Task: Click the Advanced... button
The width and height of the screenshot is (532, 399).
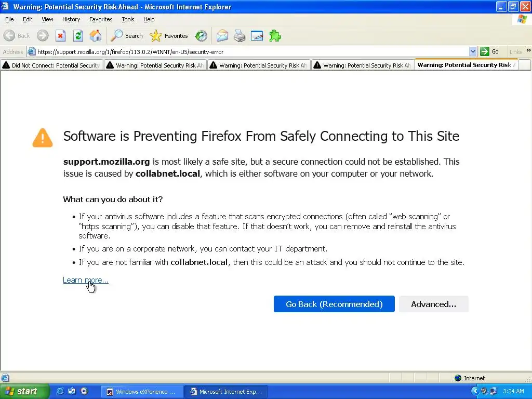Action: coord(434,304)
